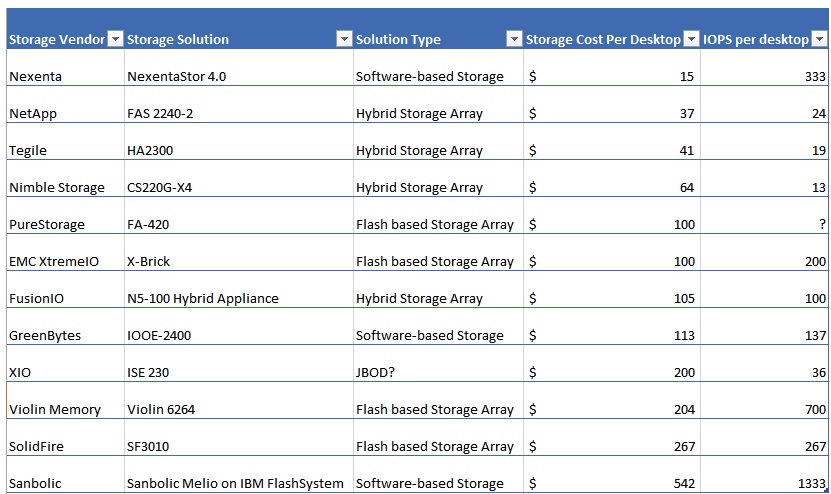
Task: Select the Violin Memory cell
Action: tap(66, 401)
